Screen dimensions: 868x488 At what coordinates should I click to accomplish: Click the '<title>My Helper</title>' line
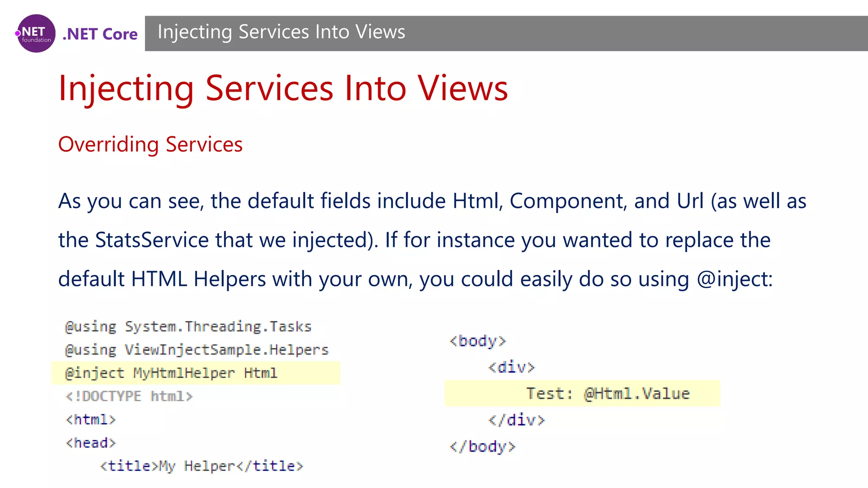click(x=201, y=466)
